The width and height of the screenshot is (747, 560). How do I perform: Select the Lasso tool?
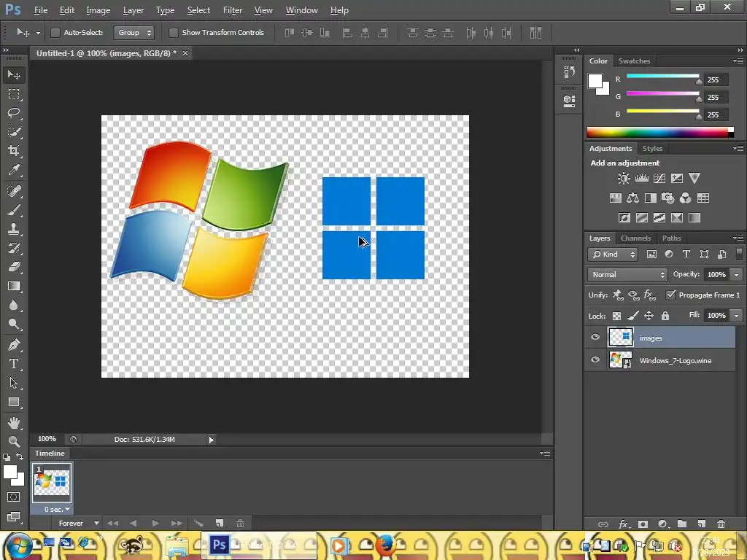(x=14, y=113)
